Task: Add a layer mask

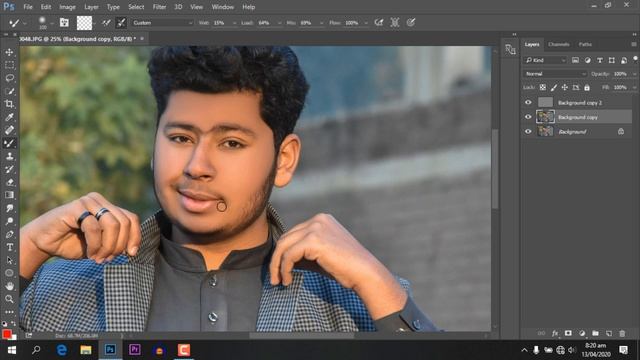Action: point(568,333)
